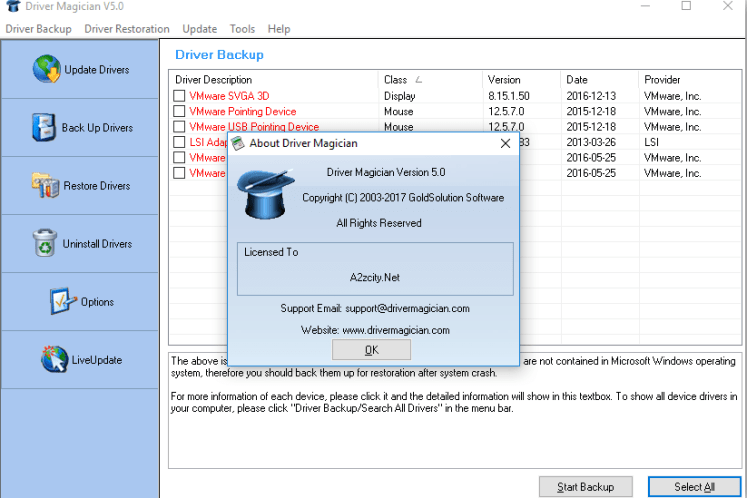Screen dimensions: 747x498
Task: Sort by the Version column header
Action: [x=521, y=80]
